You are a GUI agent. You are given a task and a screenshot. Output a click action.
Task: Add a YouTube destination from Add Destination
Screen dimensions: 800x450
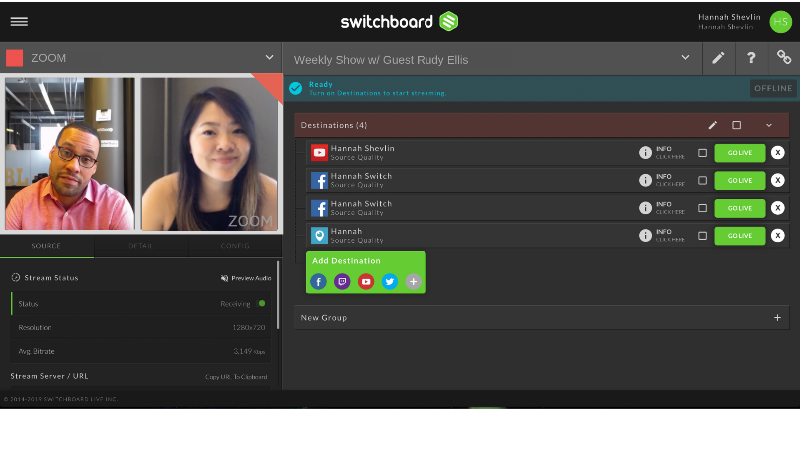tap(366, 281)
